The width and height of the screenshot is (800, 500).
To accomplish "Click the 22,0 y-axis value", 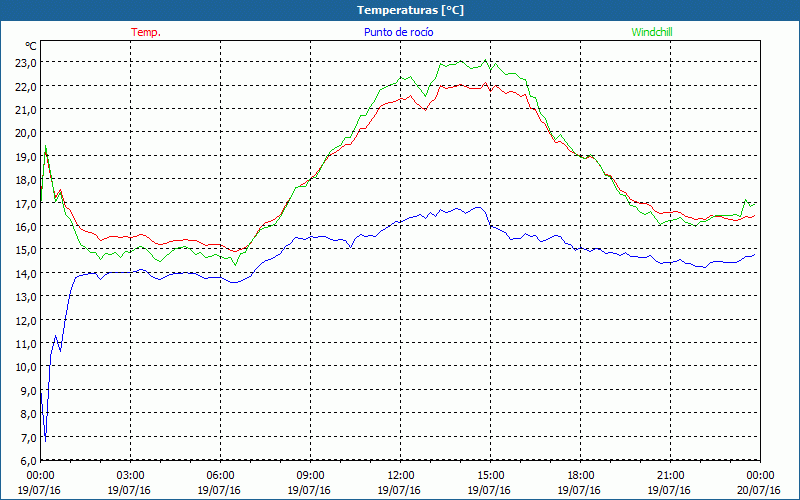I will (26, 86).
